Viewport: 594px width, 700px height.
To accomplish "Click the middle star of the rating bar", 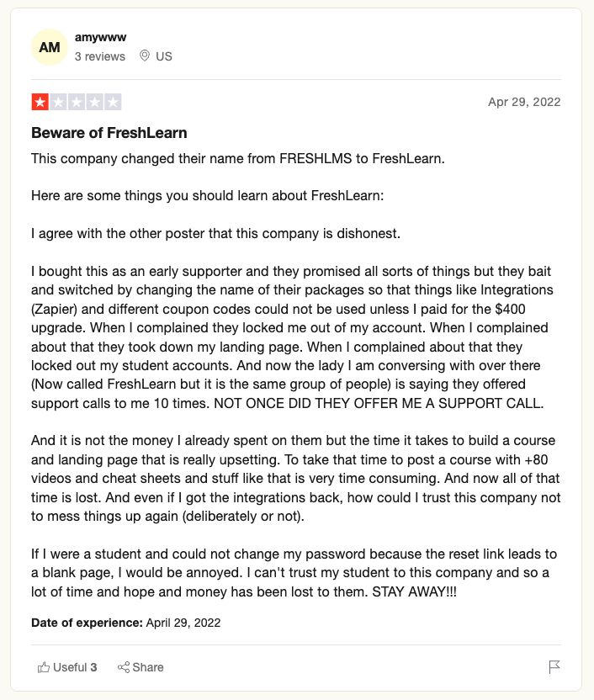I will (76, 102).
